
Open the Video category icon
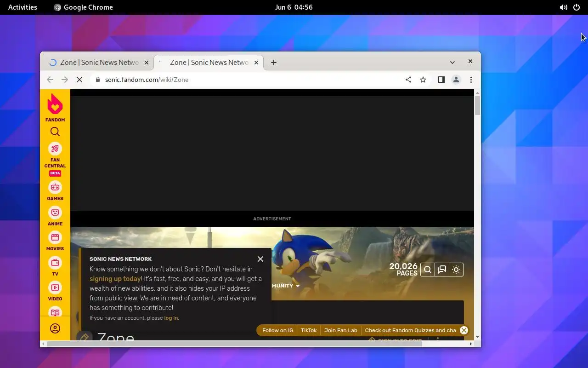(55, 287)
